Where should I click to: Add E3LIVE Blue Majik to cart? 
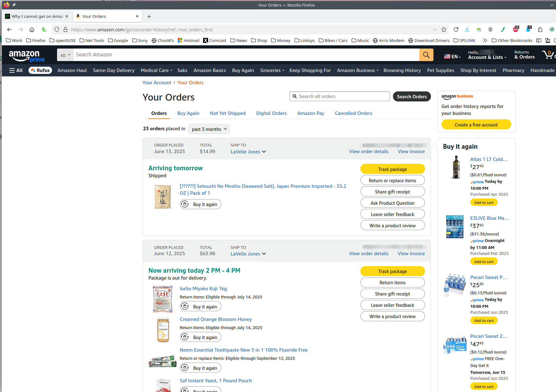coord(484,261)
